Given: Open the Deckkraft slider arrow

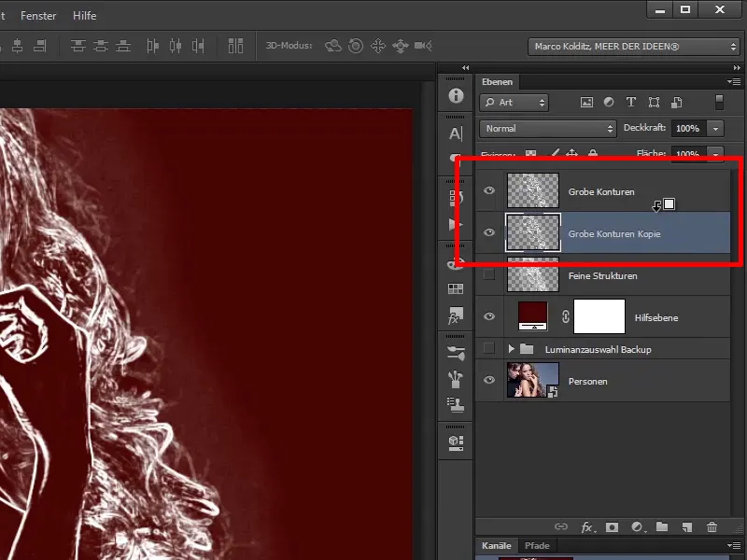Looking at the screenshot, I should (x=715, y=129).
